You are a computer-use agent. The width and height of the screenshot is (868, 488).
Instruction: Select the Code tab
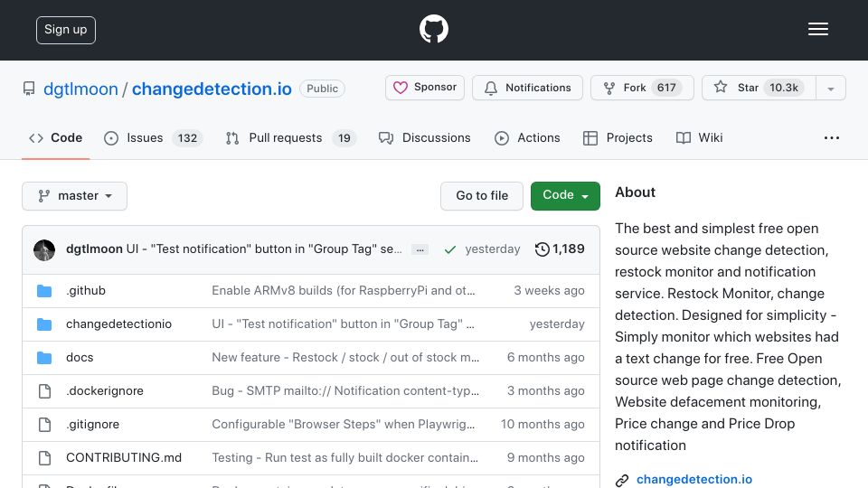(55, 137)
